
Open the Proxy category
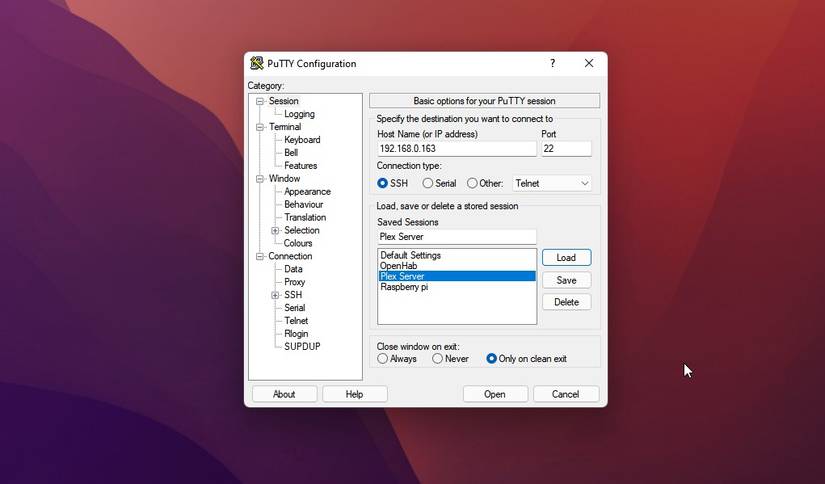[x=295, y=282]
